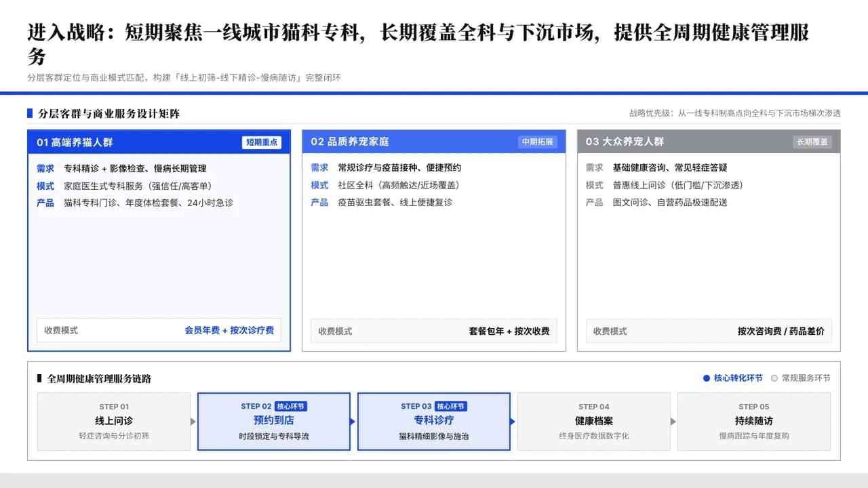Click the 核心环节 tag on STEP 03
The height and width of the screenshot is (488, 868).
click(x=451, y=407)
